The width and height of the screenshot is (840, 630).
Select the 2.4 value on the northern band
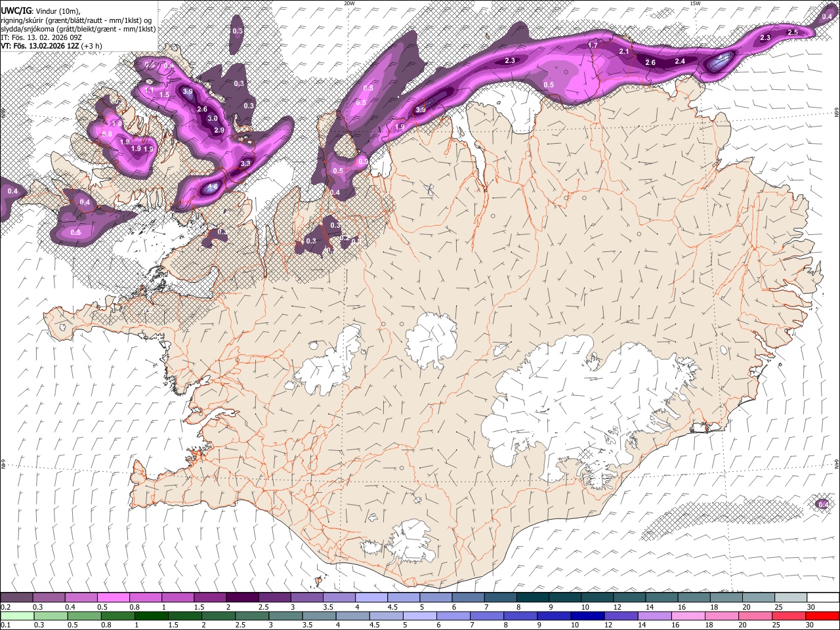coord(680,61)
